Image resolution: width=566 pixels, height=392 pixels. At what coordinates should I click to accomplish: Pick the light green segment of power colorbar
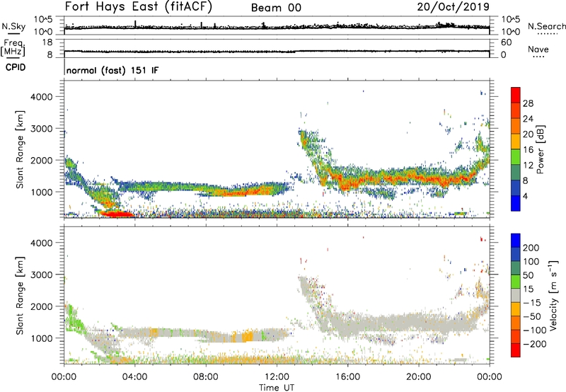[516, 157]
